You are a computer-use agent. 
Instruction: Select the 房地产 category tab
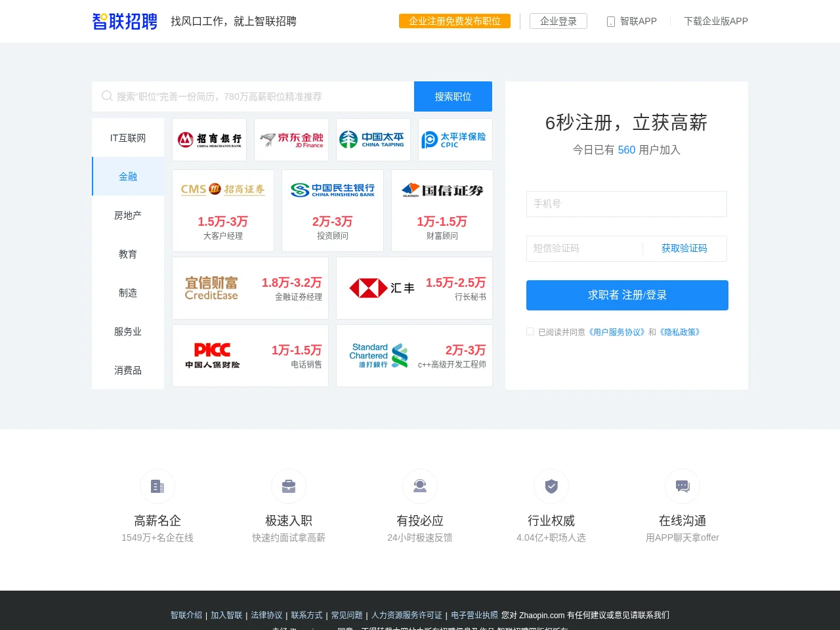pos(128,215)
